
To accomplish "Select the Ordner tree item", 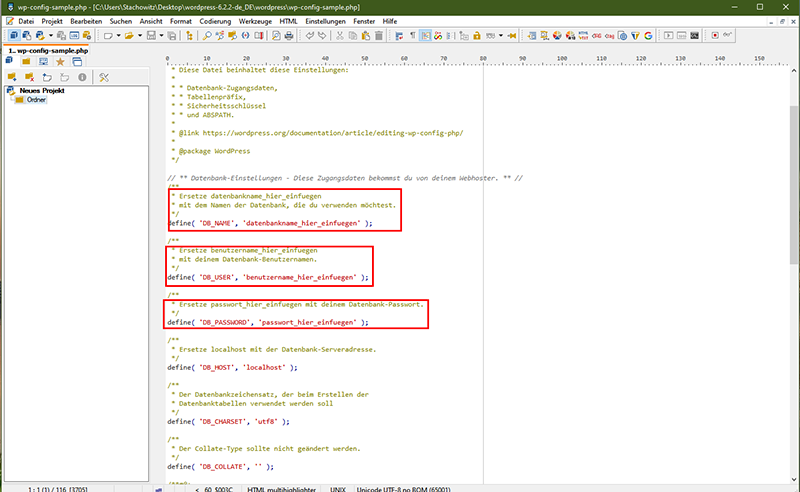I will click(x=36, y=100).
